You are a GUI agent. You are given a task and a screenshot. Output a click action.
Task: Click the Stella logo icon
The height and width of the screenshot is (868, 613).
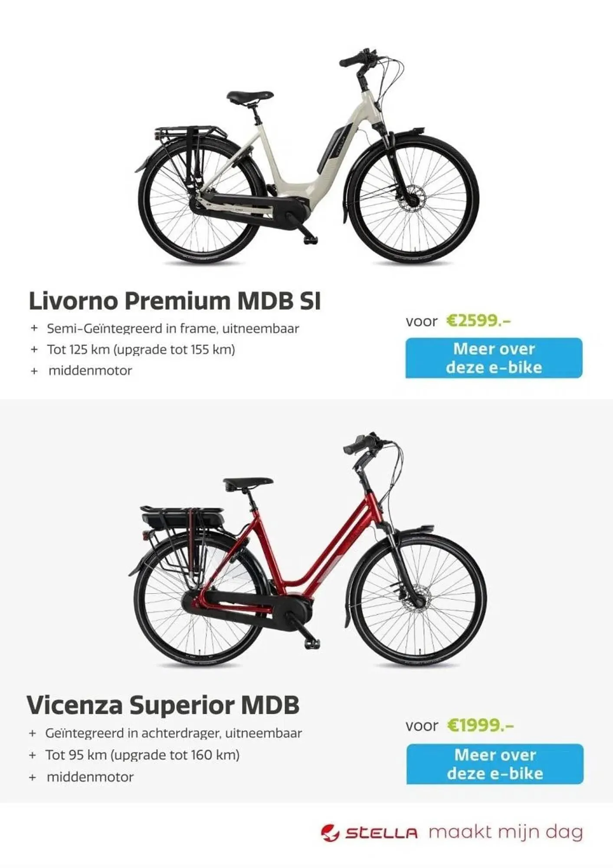330,833
